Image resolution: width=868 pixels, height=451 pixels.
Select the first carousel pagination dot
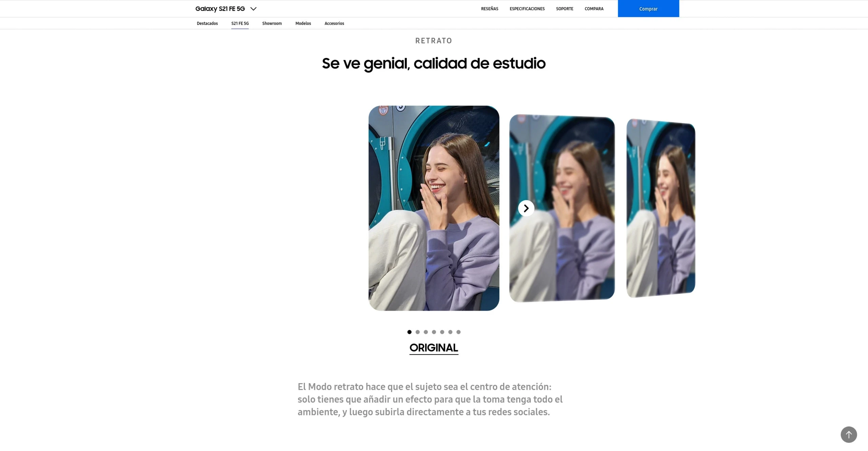[x=409, y=332]
